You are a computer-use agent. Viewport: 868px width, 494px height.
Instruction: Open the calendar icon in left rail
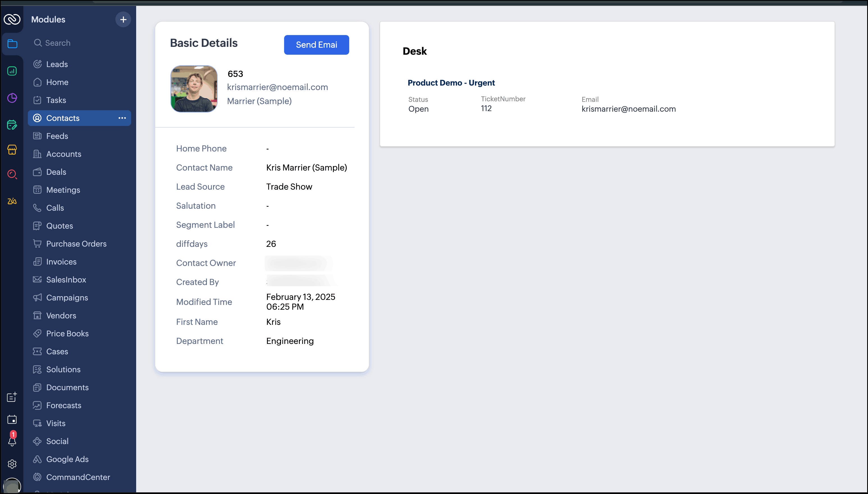(x=12, y=419)
